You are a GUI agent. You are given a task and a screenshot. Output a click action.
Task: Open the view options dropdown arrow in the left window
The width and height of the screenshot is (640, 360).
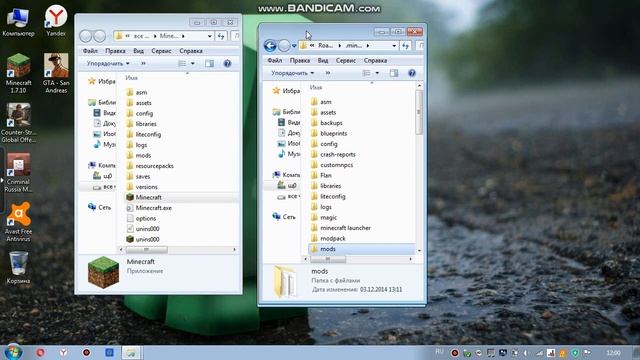(193, 63)
